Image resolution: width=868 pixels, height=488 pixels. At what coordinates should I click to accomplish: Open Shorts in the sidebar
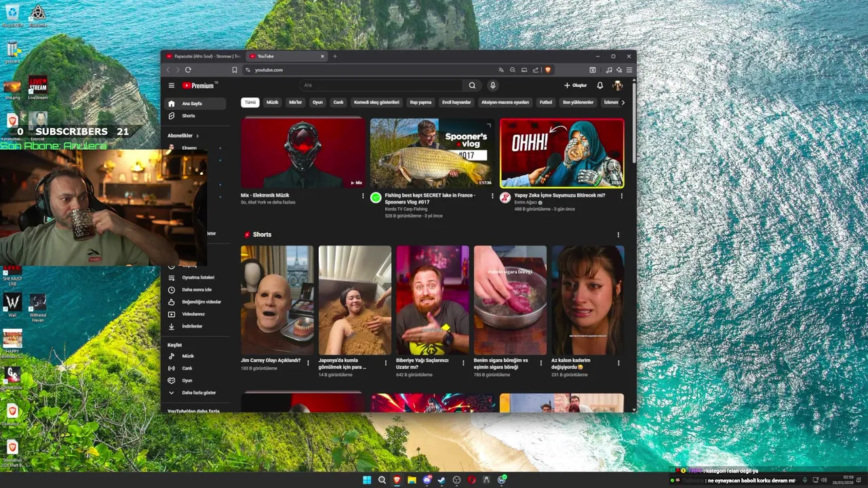pos(195,116)
